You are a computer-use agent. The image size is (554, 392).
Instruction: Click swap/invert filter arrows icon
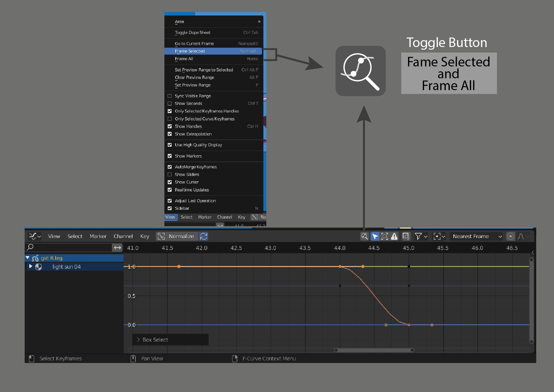coord(117,247)
